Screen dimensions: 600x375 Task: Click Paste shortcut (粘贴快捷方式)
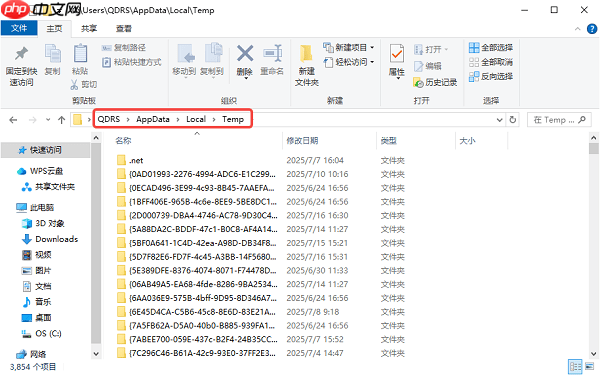(132, 62)
